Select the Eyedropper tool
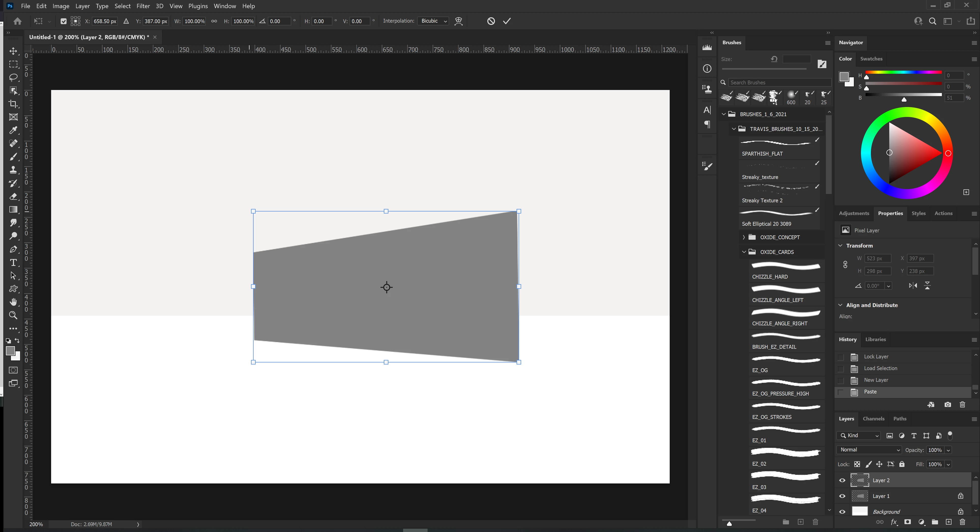 (13, 130)
